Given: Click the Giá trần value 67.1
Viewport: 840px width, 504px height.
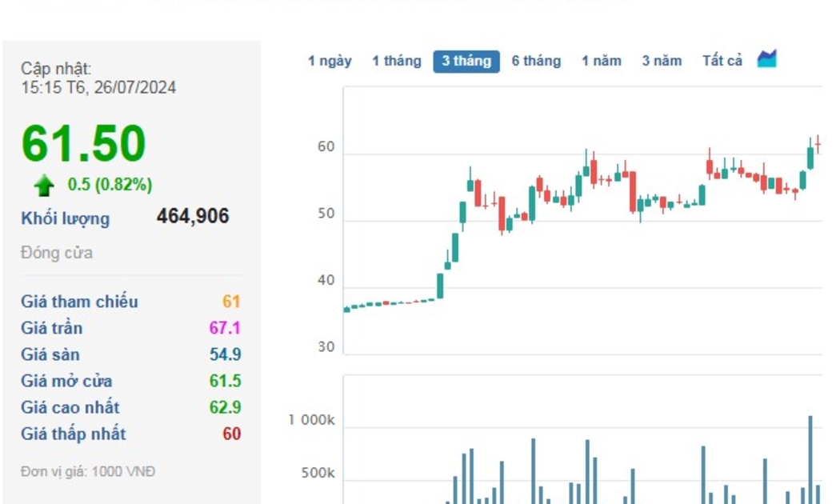Looking at the screenshot, I should [225, 328].
